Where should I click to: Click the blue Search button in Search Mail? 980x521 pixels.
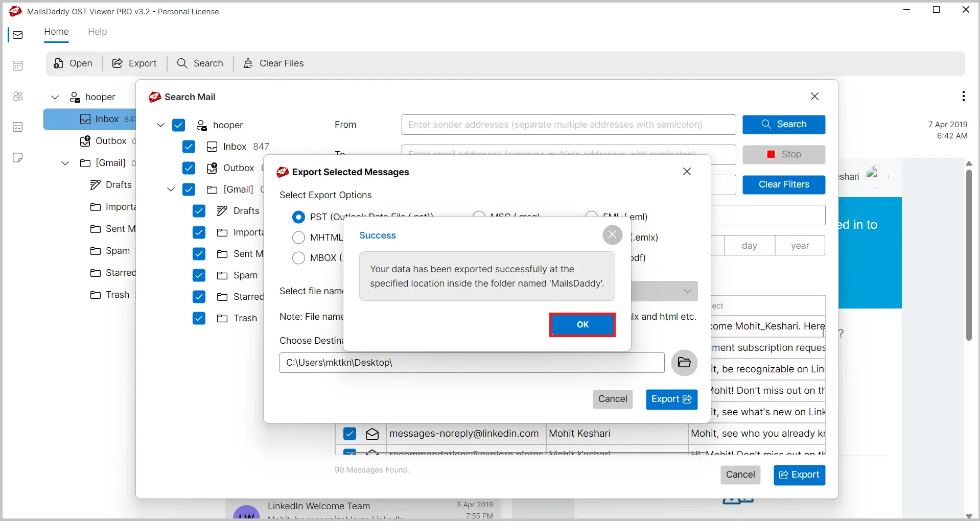(x=784, y=125)
